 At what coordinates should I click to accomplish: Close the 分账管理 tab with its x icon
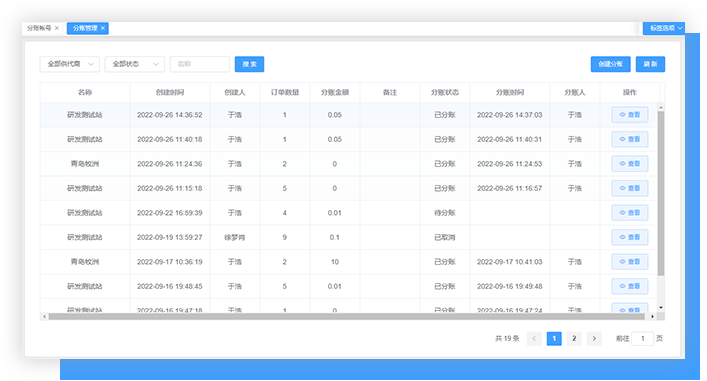tap(103, 28)
